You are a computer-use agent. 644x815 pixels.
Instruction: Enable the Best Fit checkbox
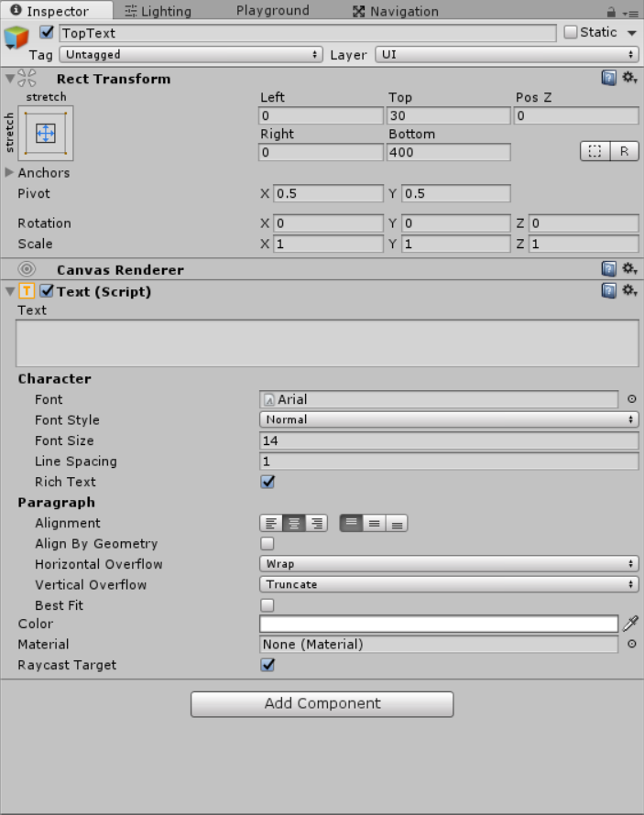coord(267,605)
